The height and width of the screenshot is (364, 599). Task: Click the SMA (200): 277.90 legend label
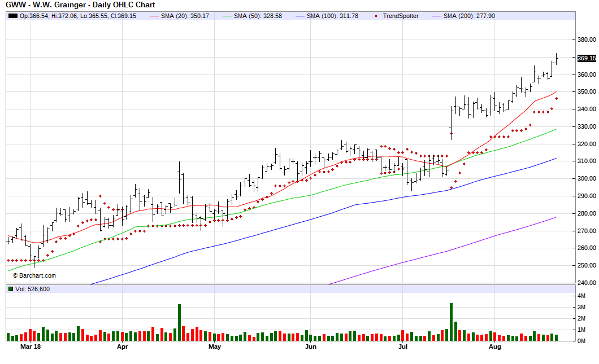[x=469, y=16]
